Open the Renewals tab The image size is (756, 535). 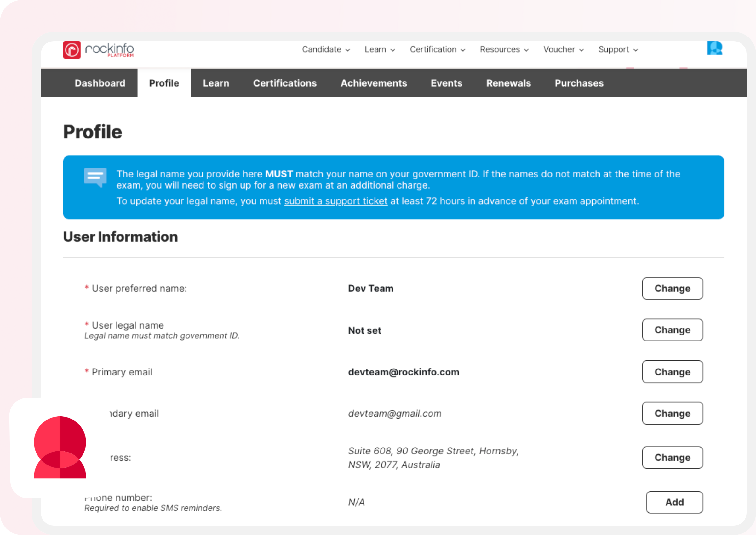click(x=508, y=83)
